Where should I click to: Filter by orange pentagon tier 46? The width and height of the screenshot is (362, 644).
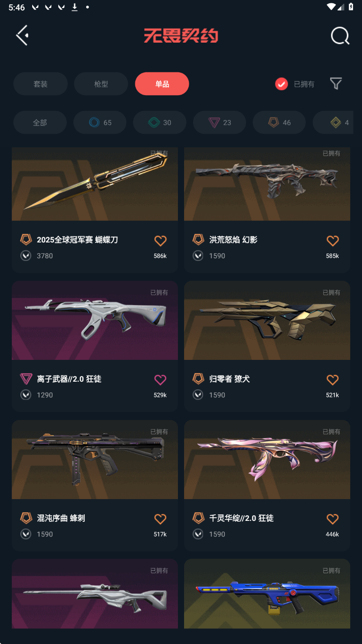(x=279, y=123)
